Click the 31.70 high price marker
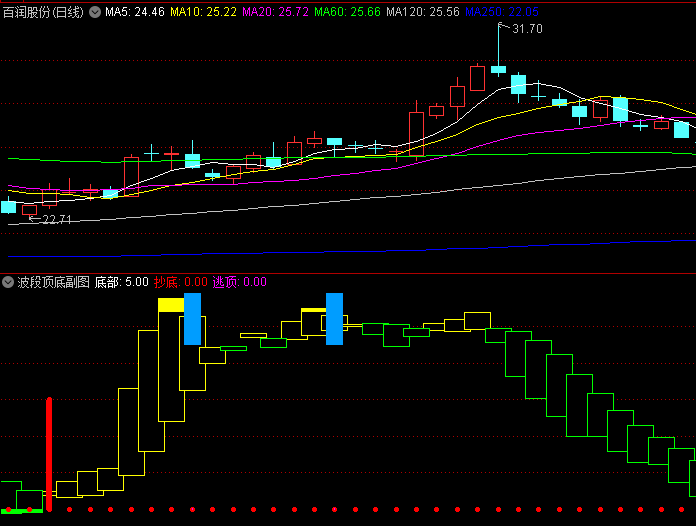This screenshot has height=526, width=696. point(527,29)
